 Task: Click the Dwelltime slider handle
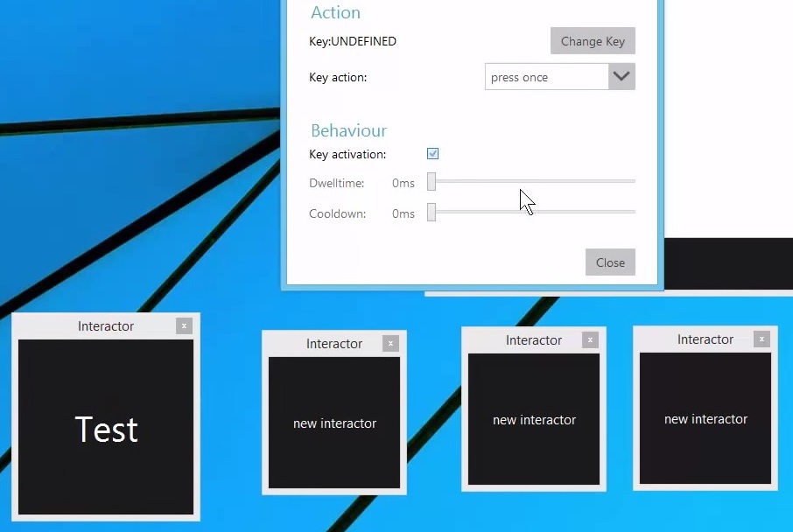pyautogui.click(x=432, y=182)
